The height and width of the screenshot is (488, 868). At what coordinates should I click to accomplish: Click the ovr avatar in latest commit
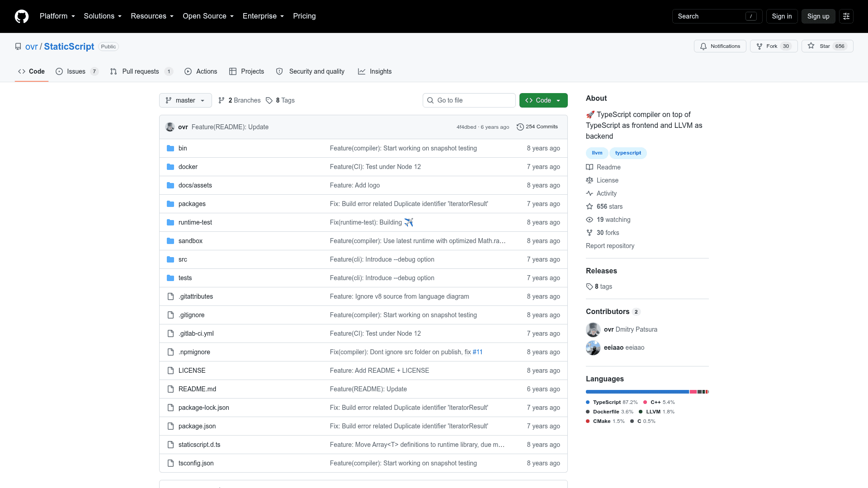(170, 127)
